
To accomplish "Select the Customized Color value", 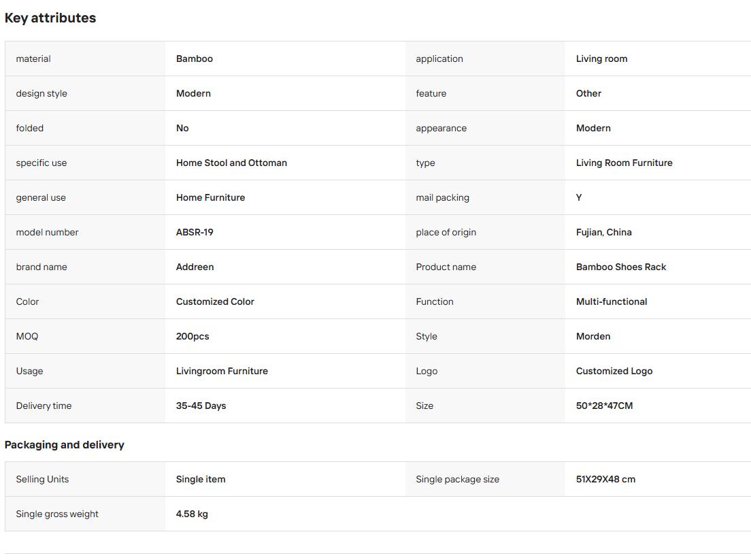I will (x=215, y=301).
